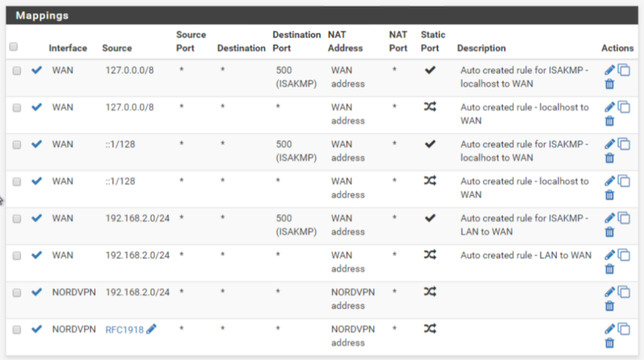Delete the 'LAN to WAN' auto rule
644x360 pixels.
[610, 269]
